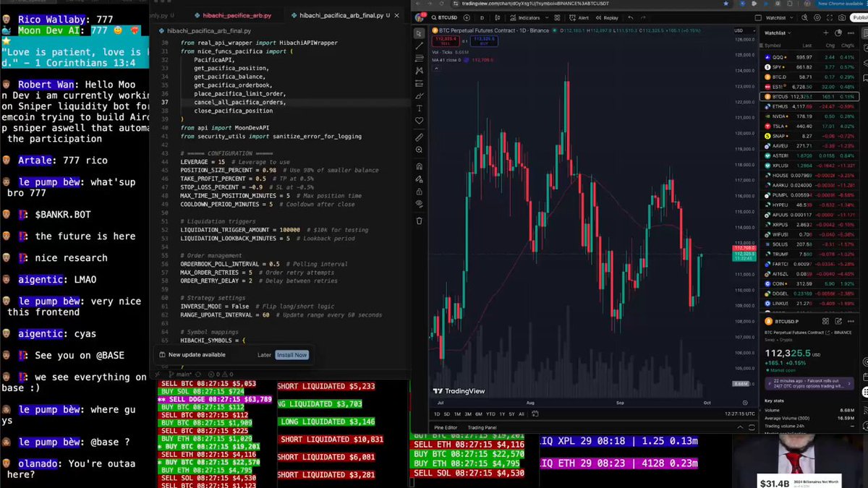868x488 pixels.
Task: Show All chart range
Action: (522, 414)
